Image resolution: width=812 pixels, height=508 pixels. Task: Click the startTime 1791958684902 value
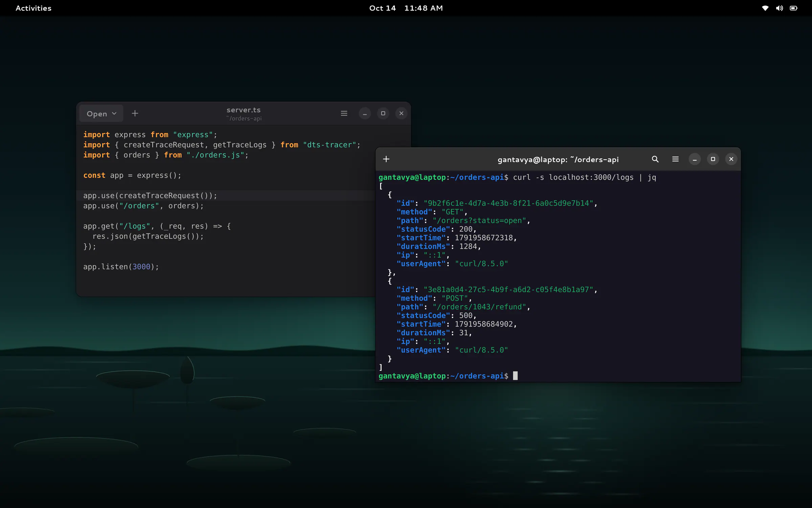pos(484,324)
